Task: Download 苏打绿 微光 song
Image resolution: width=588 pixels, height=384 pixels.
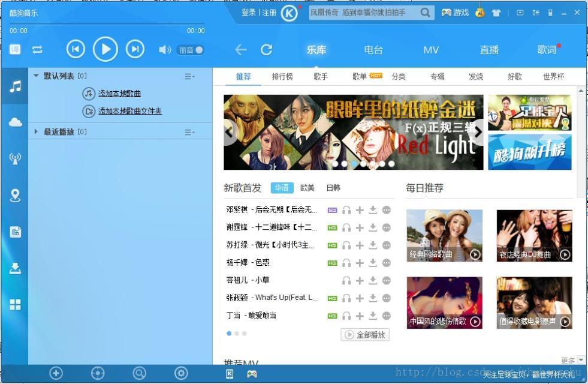Action: pos(373,245)
